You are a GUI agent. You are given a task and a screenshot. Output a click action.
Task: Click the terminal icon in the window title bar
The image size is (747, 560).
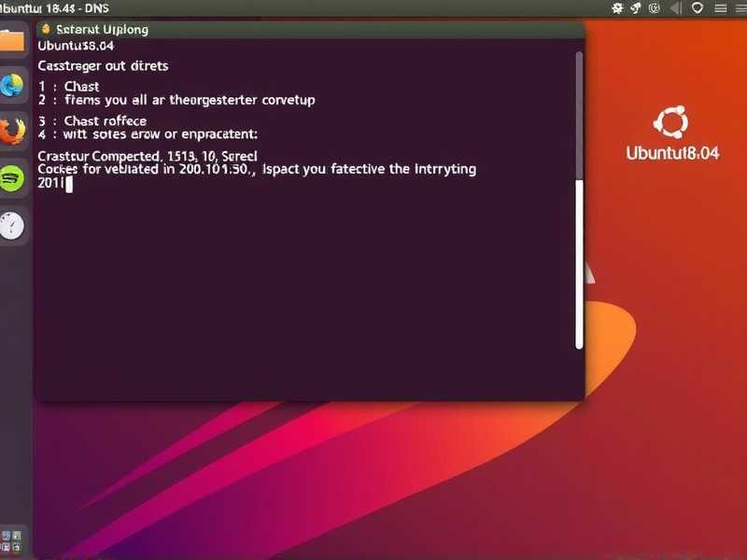[x=45, y=29]
